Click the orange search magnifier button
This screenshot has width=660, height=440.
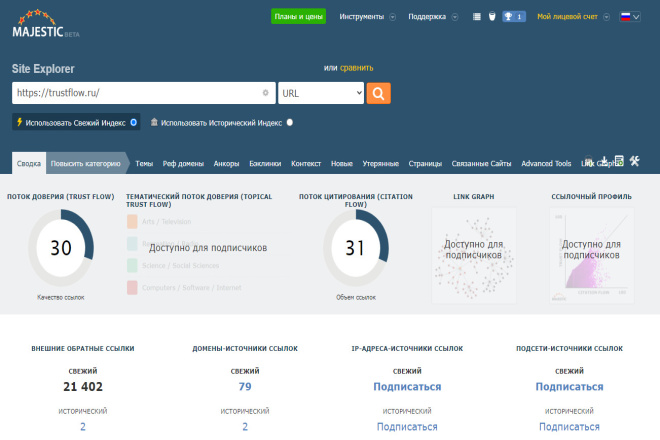click(x=378, y=93)
